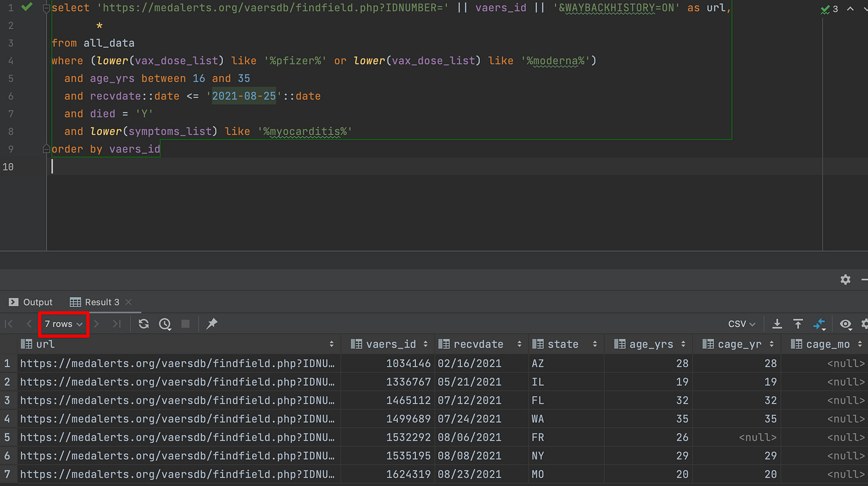Screen dimensions: 868x486
Task: Select result row number 5
Action: [8, 437]
